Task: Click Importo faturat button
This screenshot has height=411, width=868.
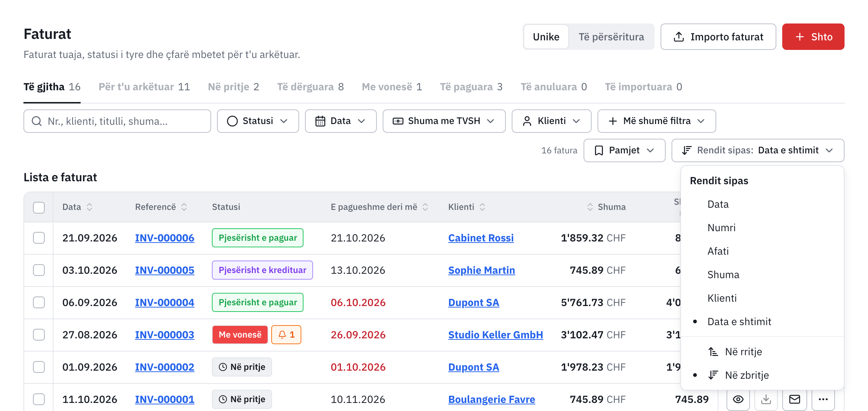Action: click(718, 37)
